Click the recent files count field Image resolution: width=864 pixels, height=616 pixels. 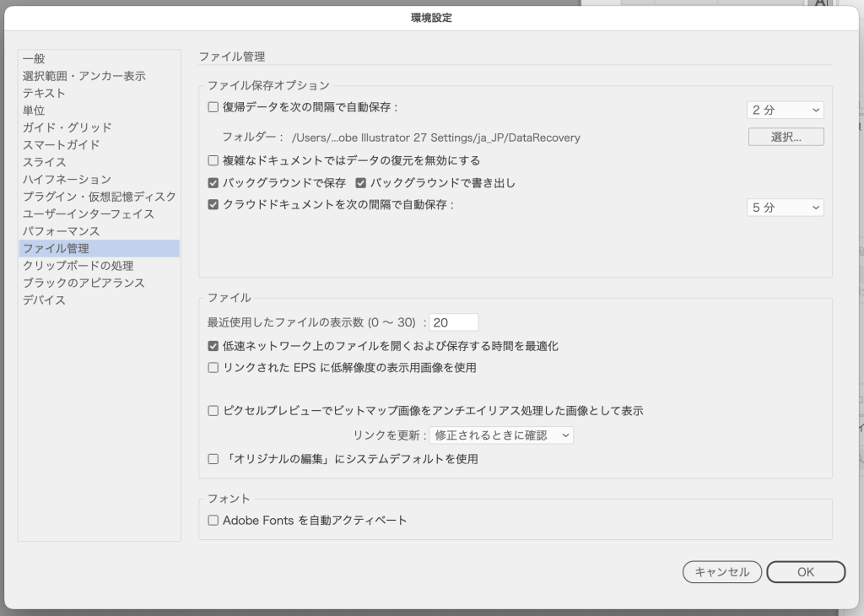(454, 322)
